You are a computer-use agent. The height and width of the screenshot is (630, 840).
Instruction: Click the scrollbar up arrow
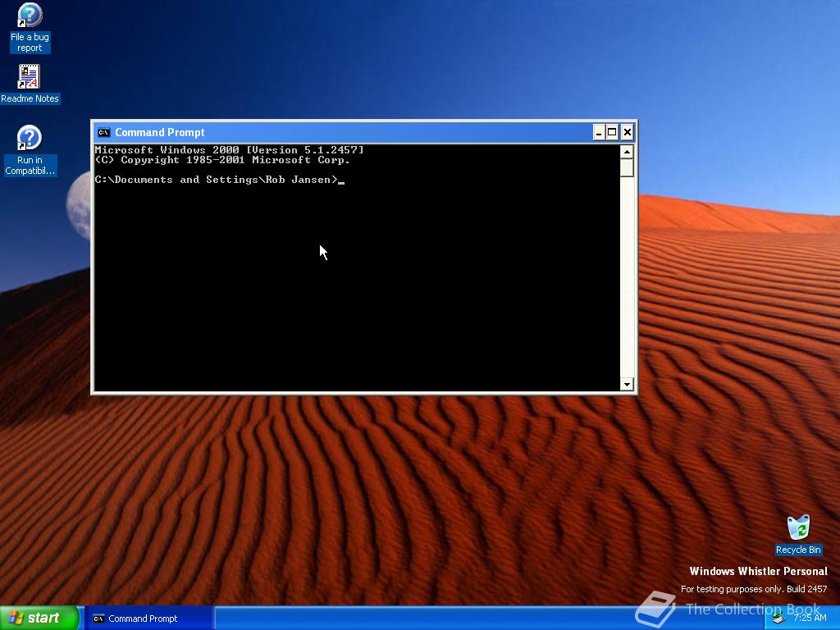click(627, 152)
